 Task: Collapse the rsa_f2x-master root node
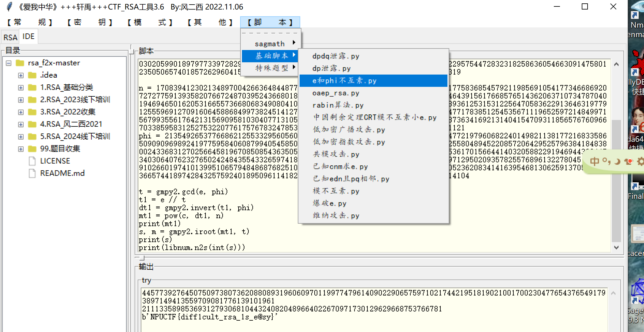click(9, 63)
